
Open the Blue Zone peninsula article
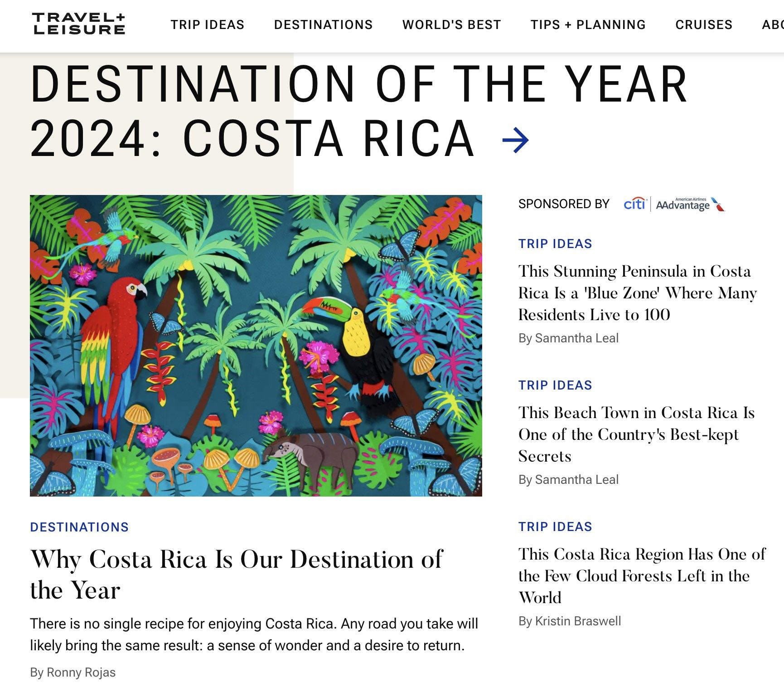point(638,292)
